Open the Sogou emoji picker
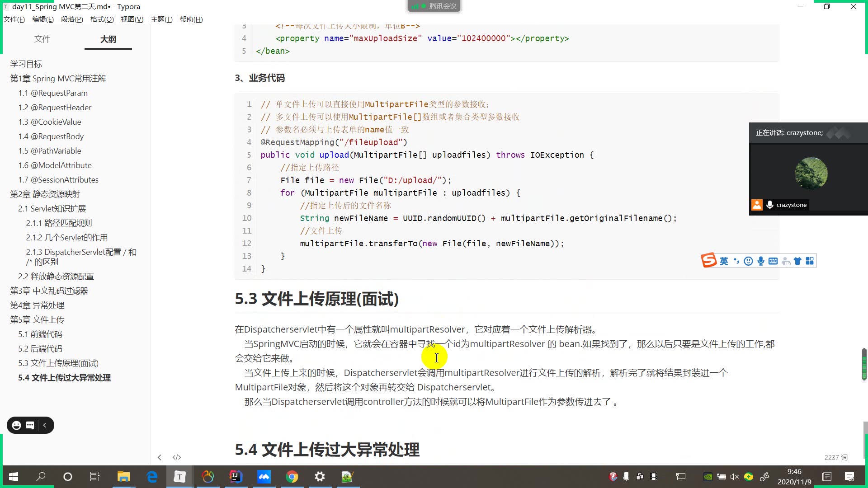868x488 pixels. tap(748, 261)
